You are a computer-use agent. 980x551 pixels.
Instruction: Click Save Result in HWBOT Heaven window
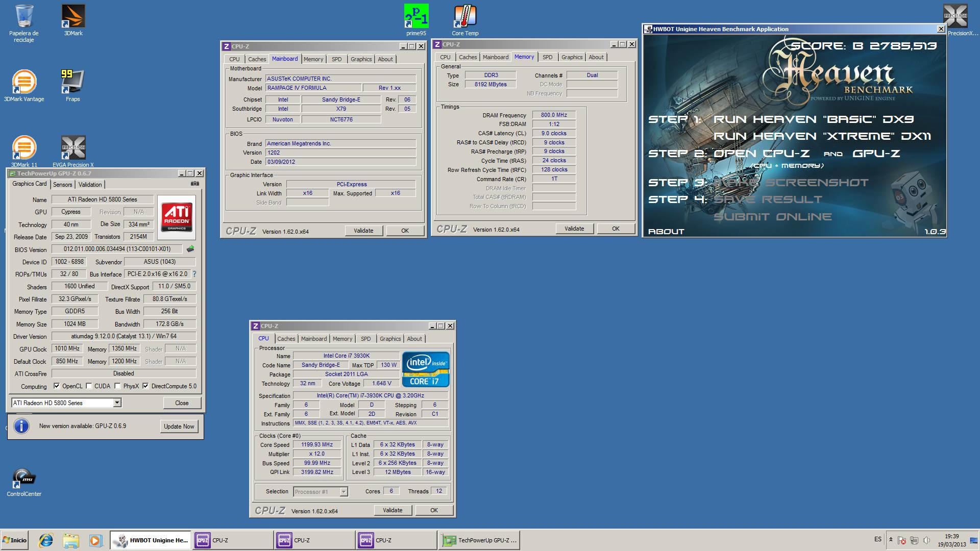768,199
